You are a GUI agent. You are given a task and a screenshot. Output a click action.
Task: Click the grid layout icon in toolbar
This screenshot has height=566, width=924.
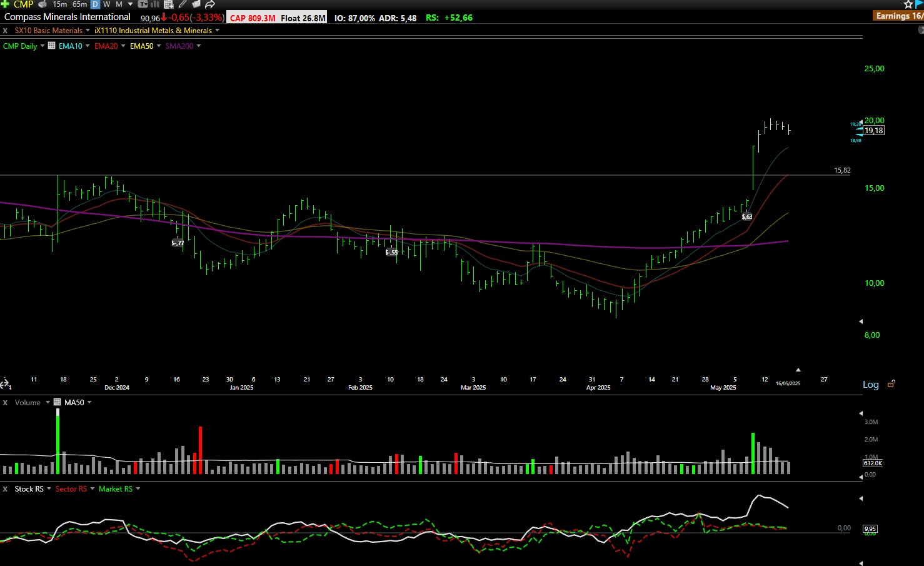coord(168,4)
